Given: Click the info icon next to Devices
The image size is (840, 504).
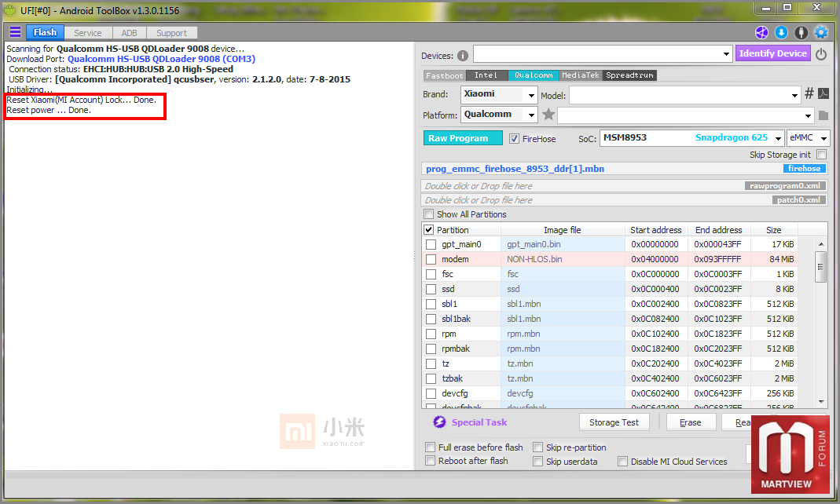Looking at the screenshot, I should click(463, 56).
